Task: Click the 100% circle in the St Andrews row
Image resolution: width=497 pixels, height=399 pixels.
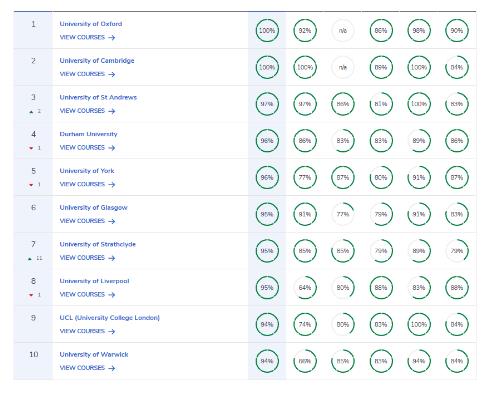Action: tap(419, 104)
